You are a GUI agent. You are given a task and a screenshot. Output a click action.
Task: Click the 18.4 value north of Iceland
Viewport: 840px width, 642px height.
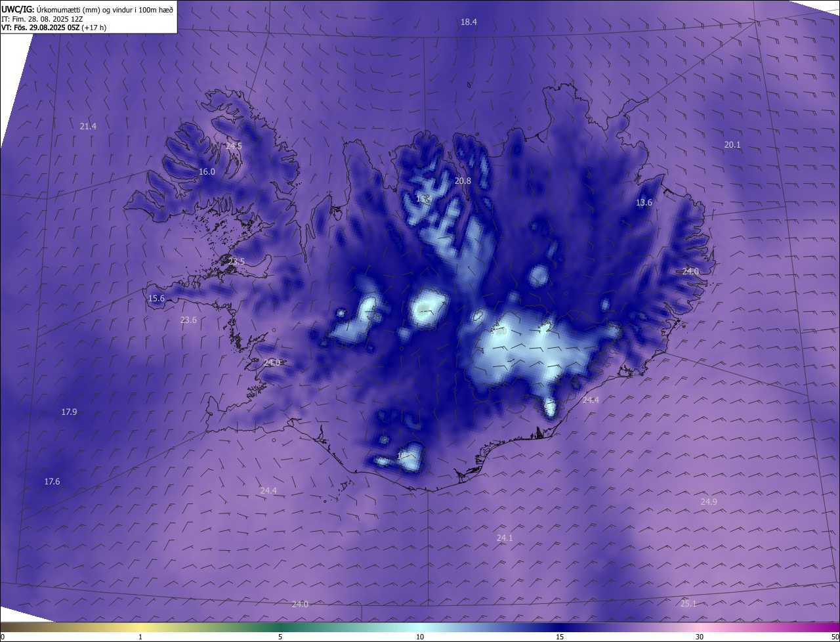click(x=469, y=22)
